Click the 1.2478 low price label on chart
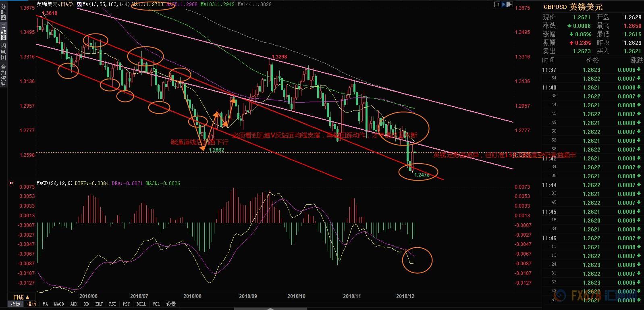The height and width of the screenshot is (310, 644). pyautogui.click(x=422, y=175)
